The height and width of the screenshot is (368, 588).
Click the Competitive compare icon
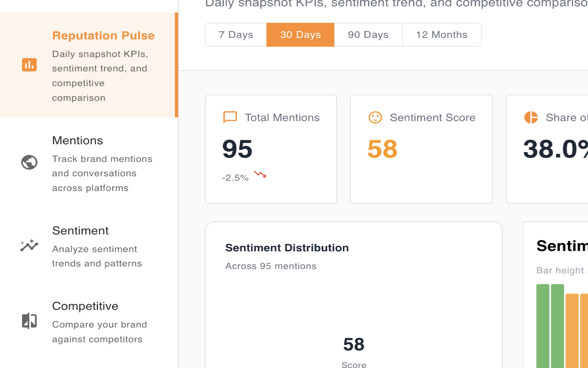tap(29, 321)
